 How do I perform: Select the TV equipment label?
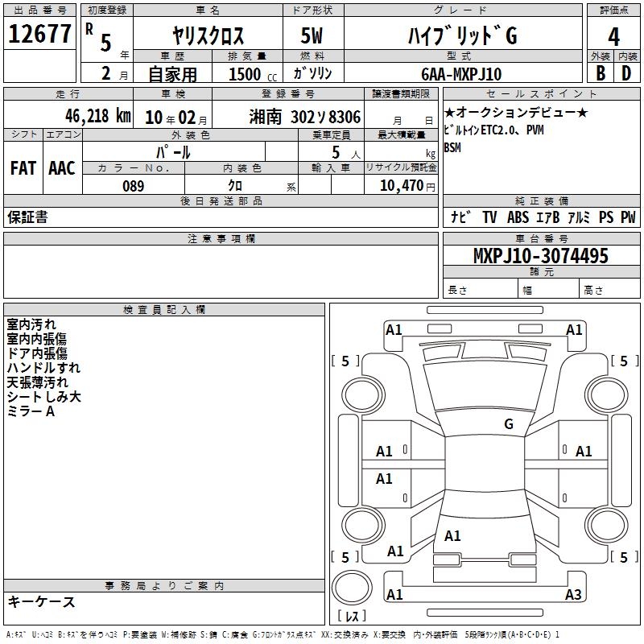489,217
